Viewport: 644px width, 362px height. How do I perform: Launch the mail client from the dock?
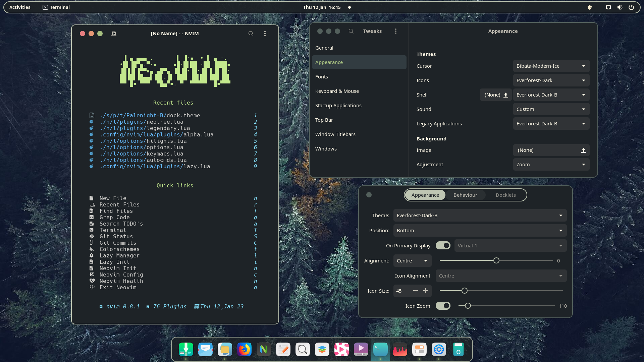205,349
